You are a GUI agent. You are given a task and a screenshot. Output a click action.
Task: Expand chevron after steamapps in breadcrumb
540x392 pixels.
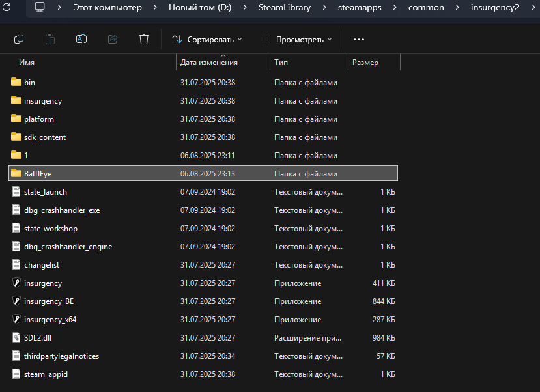[x=395, y=7]
